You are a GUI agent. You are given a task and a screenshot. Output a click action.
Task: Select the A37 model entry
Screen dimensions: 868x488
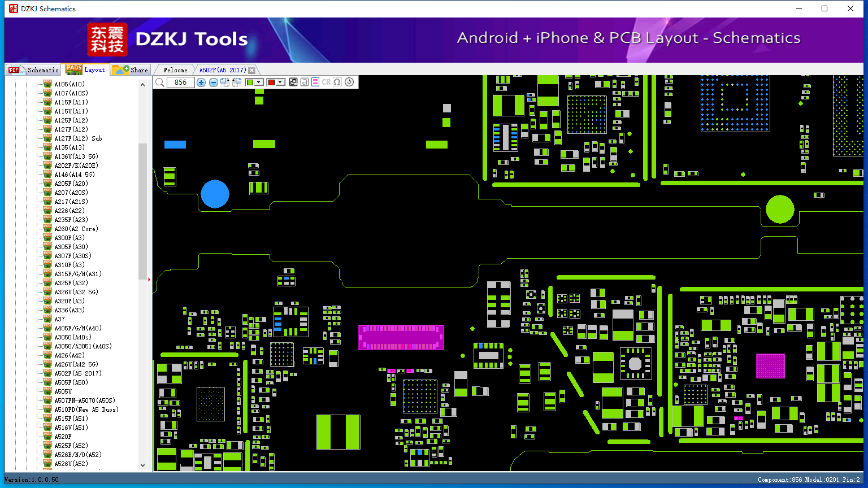[59, 319]
